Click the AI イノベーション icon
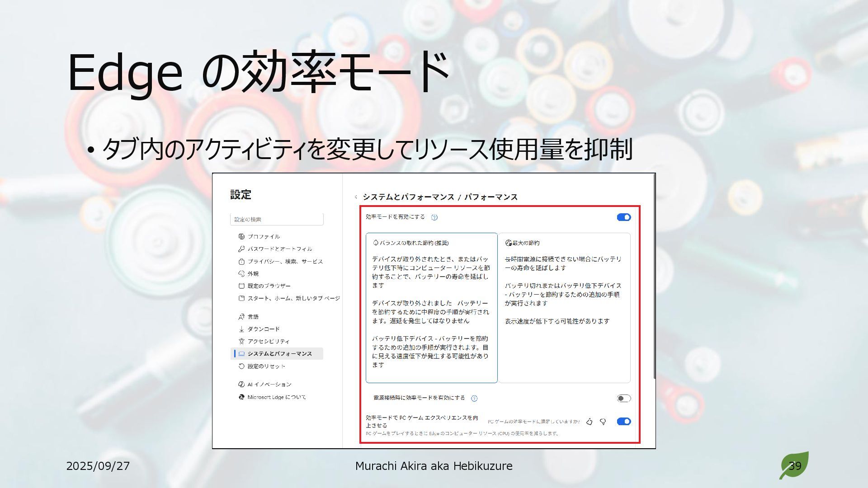Viewport: 868px width, 488px height. pyautogui.click(x=241, y=385)
